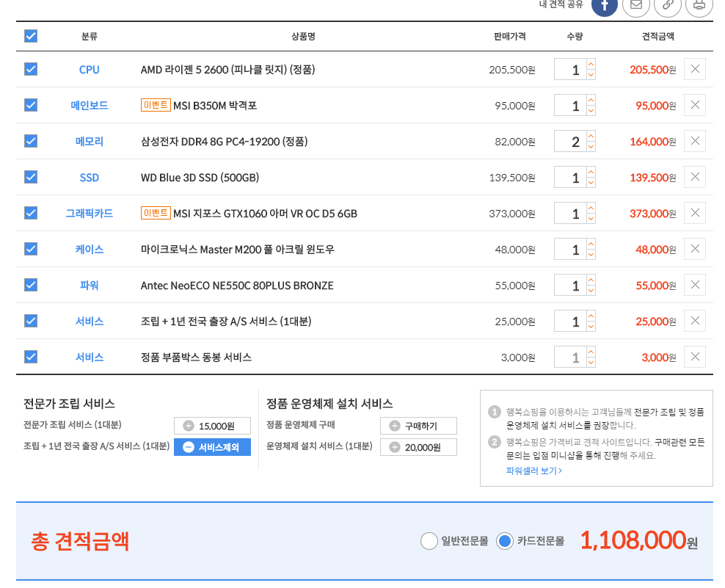The height and width of the screenshot is (588, 725).
Task: Send estimate by email icon
Action: point(635,4)
